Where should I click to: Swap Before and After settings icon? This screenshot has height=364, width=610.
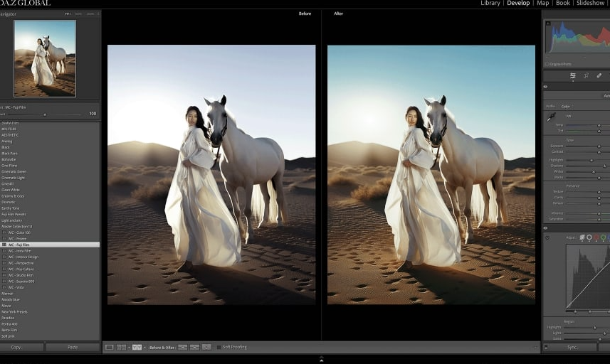pyautogui.click(x=206, y=348)
